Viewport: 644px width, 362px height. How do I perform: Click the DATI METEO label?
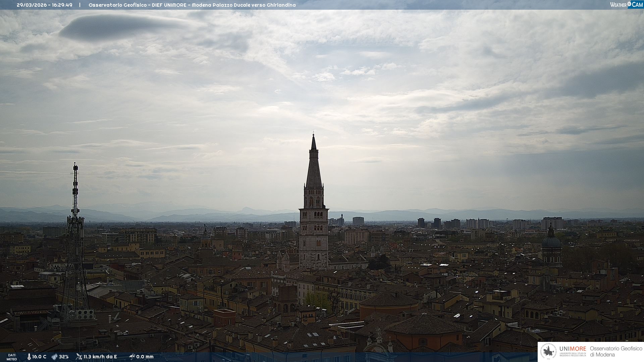12,357
